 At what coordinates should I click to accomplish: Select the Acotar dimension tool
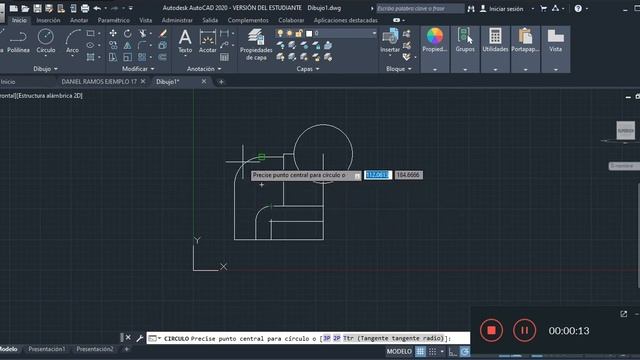[207, 41]
